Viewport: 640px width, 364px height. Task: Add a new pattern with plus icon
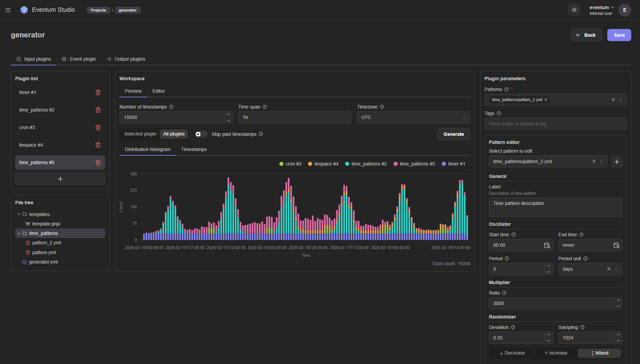616,162
